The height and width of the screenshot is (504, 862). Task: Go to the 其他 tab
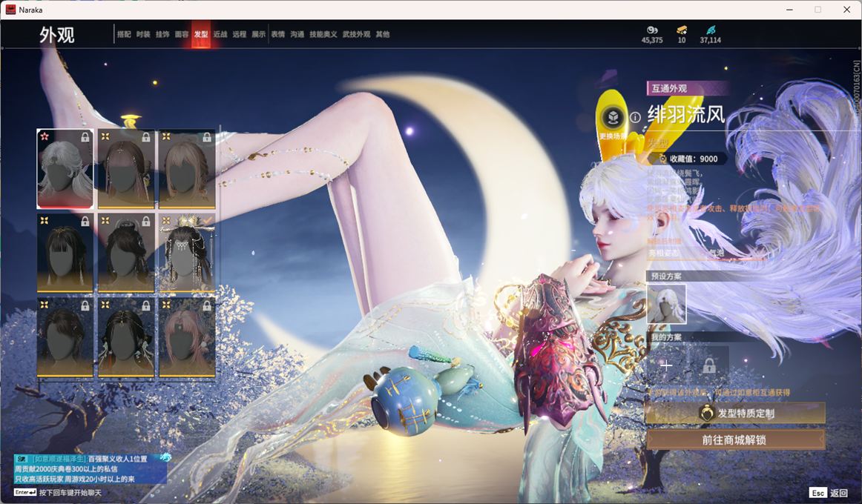click(x=382, y=34)
